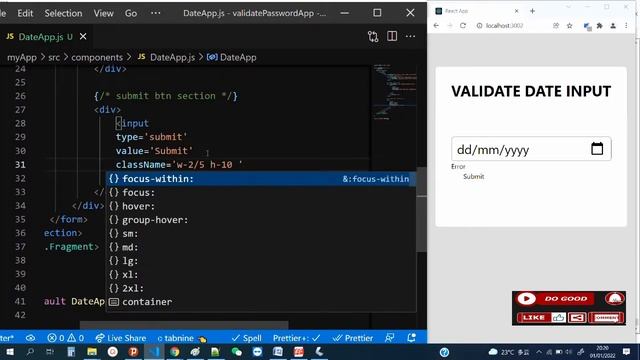The height and width of the screenshot is (360, 640).
Task: Open tabnine status bar item
Action: click(x=181, y=338)
